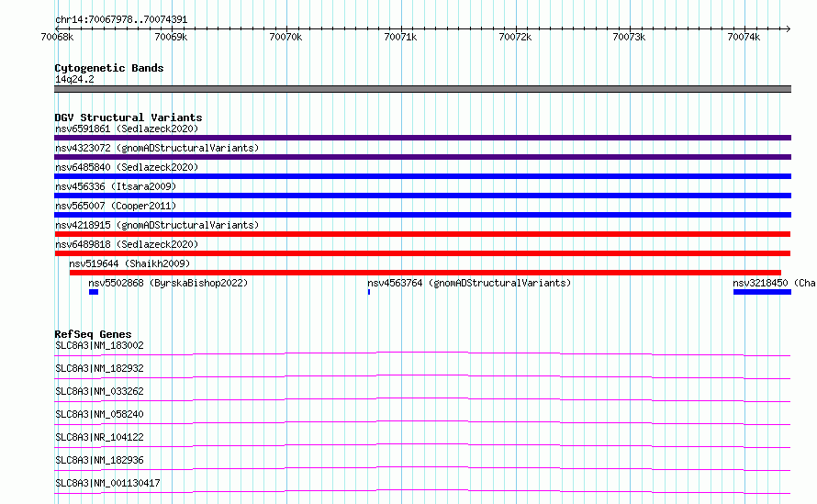Click the small blue bar under nsv5502868
This screenshot has width=817, height=504.
[x=94, y=292]
